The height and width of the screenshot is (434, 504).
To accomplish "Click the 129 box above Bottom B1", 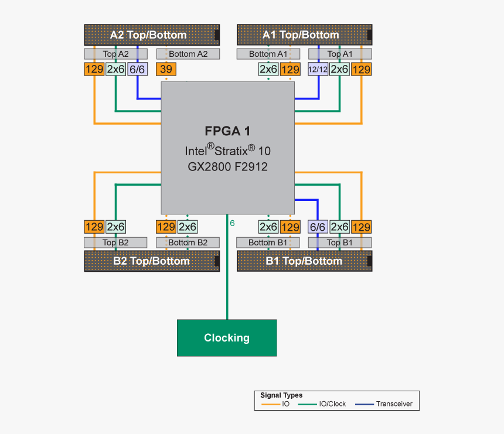I will [290, 227].
